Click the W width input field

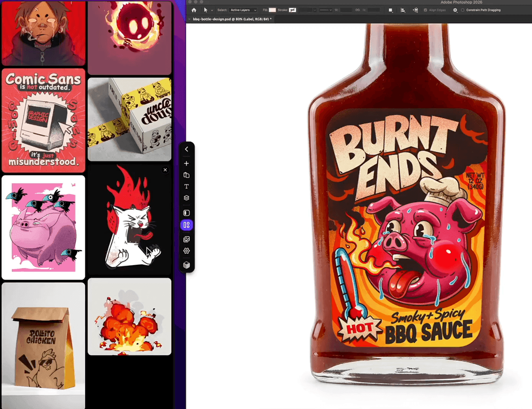point(346,10)
